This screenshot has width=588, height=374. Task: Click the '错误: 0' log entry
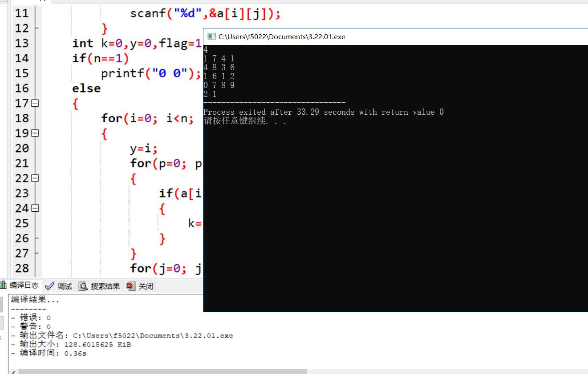click(31, 318)
